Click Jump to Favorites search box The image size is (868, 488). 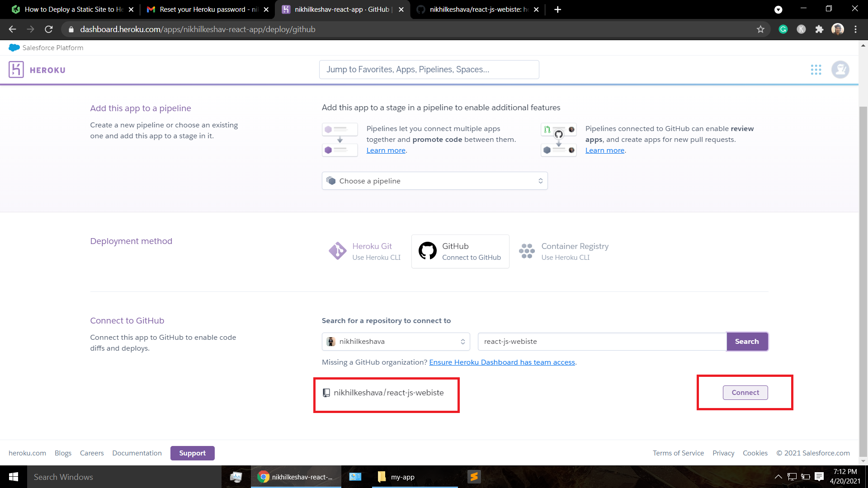429,70
